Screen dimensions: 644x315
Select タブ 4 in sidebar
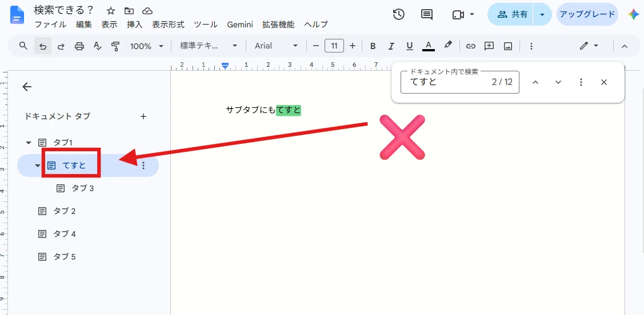click(x=65, y=234)
